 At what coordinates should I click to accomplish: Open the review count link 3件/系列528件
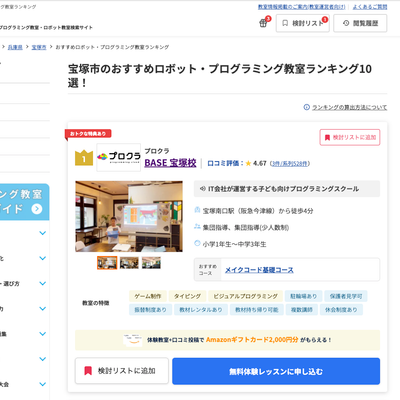click(x=290, y=163)
